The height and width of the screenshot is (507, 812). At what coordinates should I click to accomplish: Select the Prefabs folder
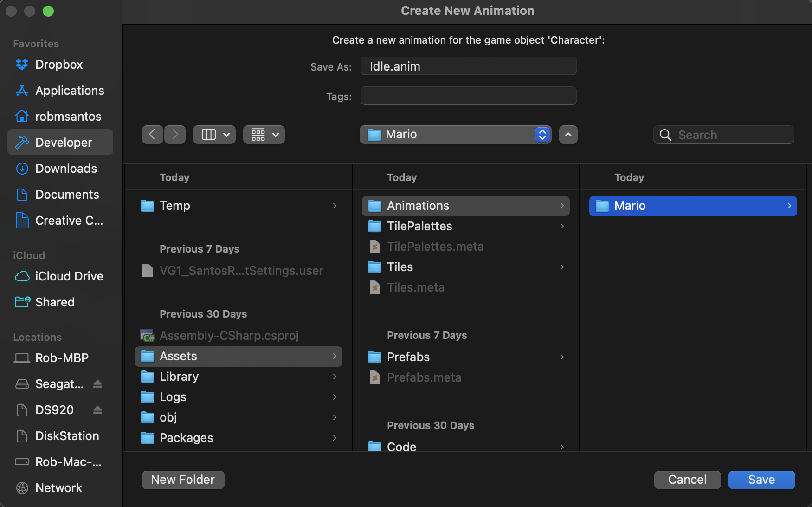tap(408, 357)
